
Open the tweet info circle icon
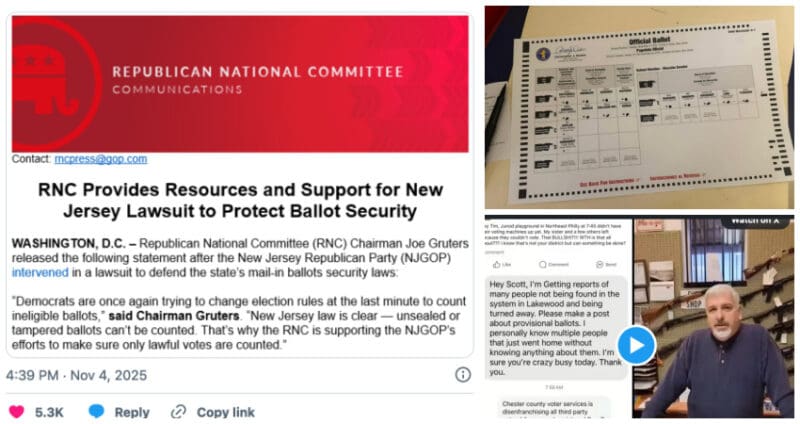click(x=463, y=374)
